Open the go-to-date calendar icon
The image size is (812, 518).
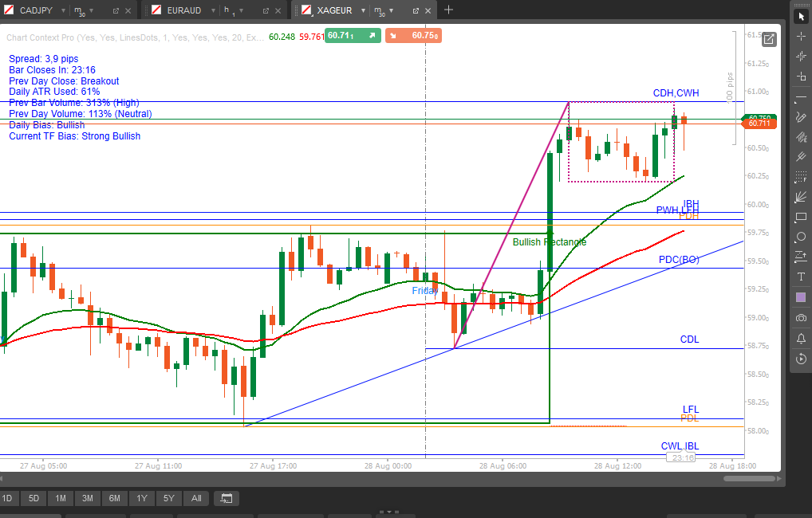point(227,498)
